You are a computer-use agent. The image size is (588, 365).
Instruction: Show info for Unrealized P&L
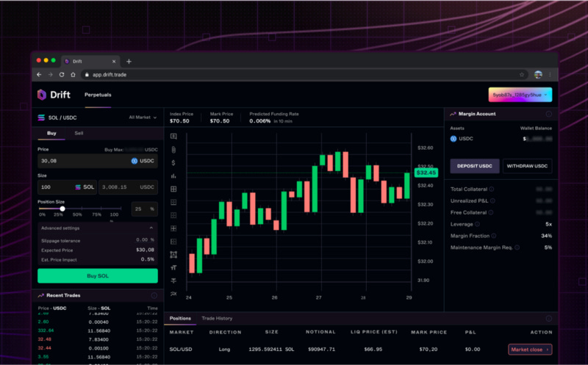(492, 200)
